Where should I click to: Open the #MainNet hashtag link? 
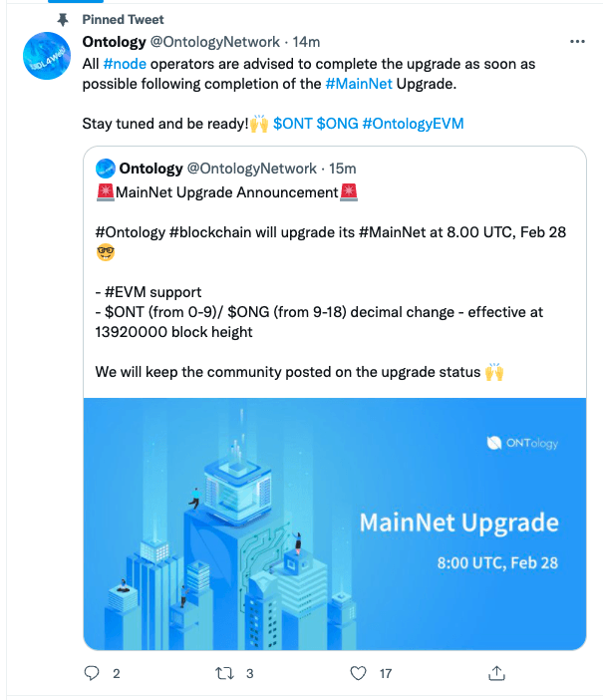tap(359, 84)
